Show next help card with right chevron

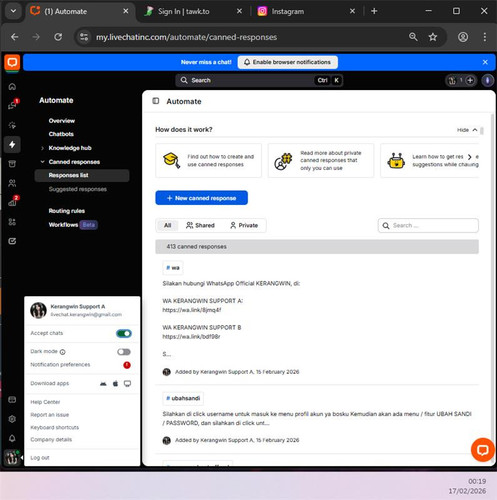tap(470, 157)
